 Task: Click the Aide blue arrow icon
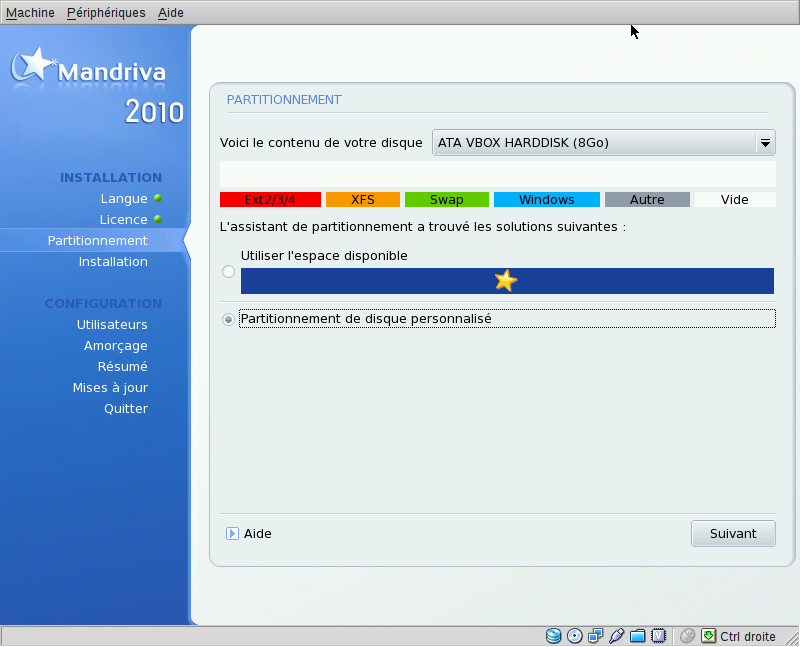232,534
